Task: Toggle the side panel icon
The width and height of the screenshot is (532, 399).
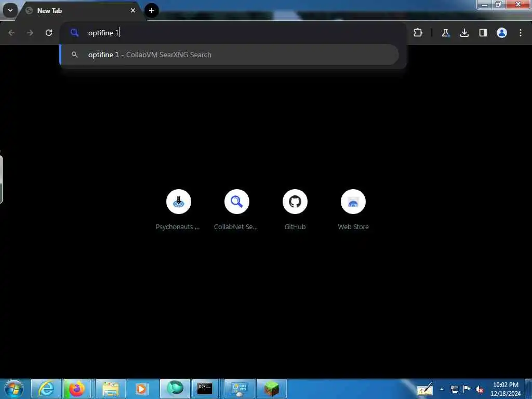Action: pyautogui.click(x=483, y=33)
